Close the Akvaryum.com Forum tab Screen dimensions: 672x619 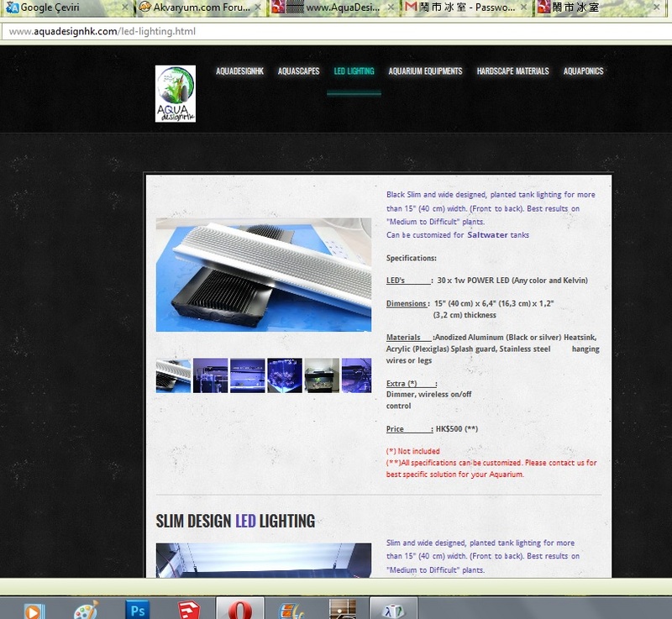click(x=258, y=8)
